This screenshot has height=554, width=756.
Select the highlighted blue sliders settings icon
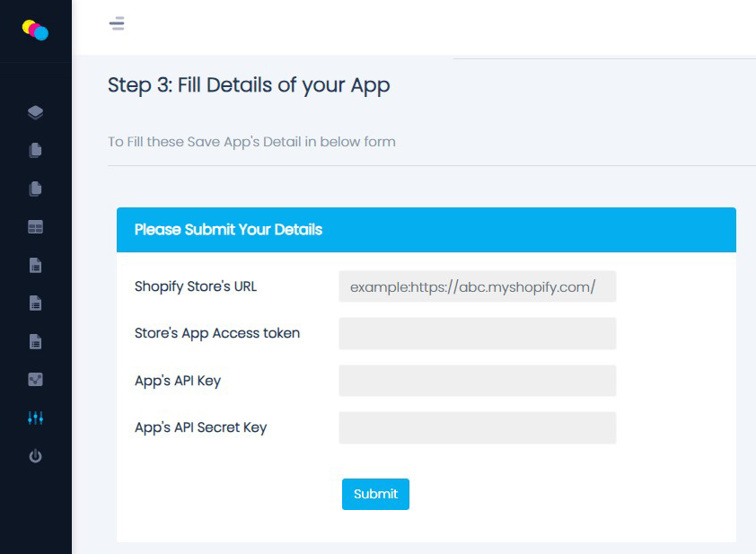click(35, 418)
